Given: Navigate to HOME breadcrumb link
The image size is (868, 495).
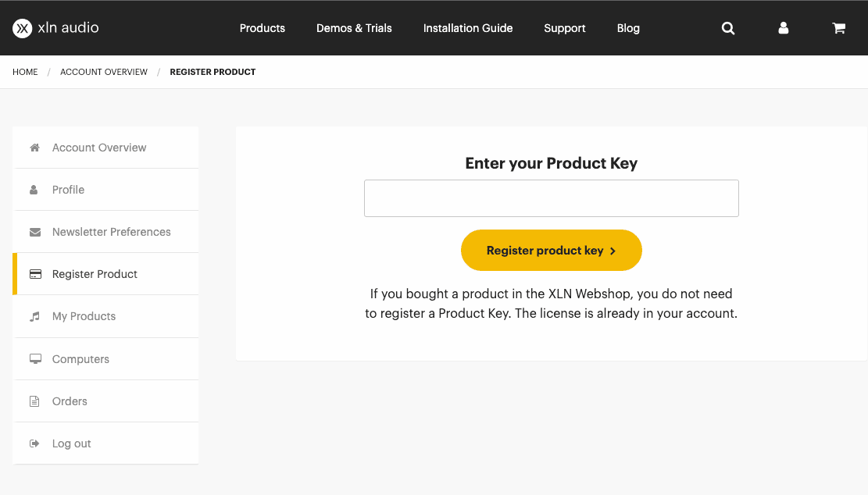Looking at the screenshot, I should click(x=25, y=72).
